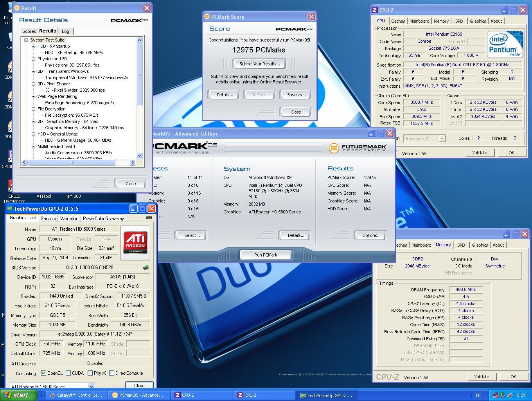Click the GPU-Z camera screenshot icon
532x401 pixels.
click(x=149, y=218)
